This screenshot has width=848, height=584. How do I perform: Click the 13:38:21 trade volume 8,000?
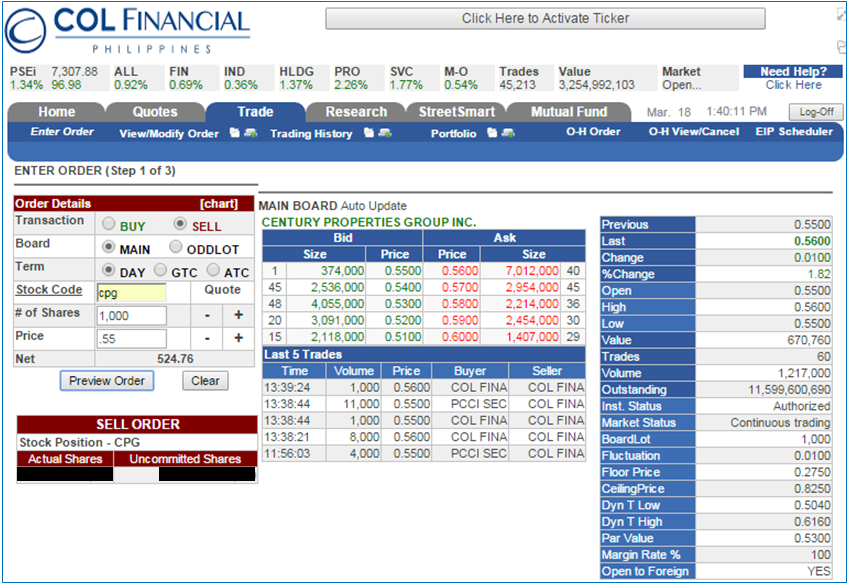[365, 437]
